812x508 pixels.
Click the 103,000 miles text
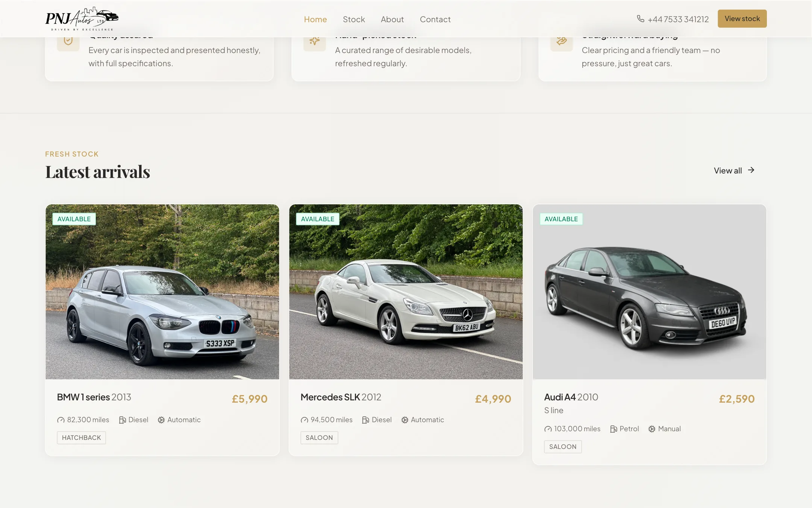pyautogui.click(x=577, y=429)
